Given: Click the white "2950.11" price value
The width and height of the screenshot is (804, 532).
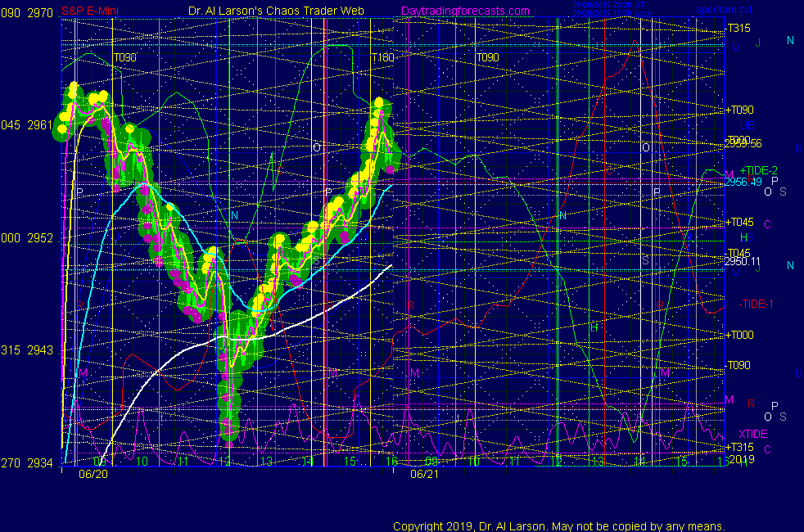Looking at the screenshot, I should tap(742, 262).
